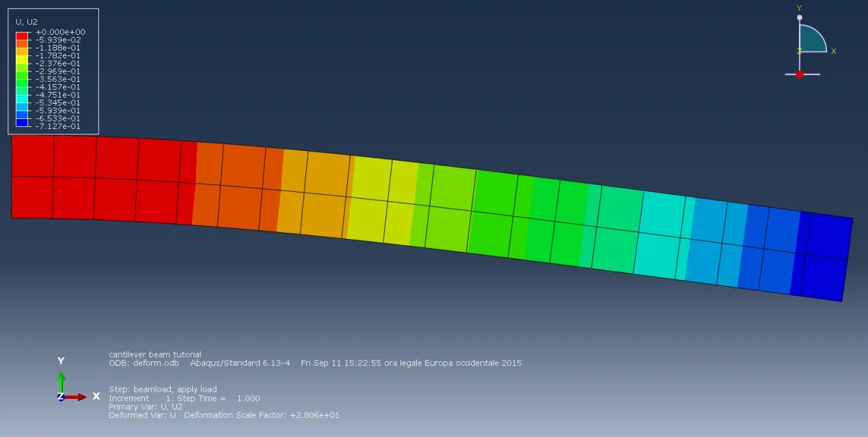868x437 pixels.
Task: Click the yellow swatch in the contour legend
Action: 22,59
